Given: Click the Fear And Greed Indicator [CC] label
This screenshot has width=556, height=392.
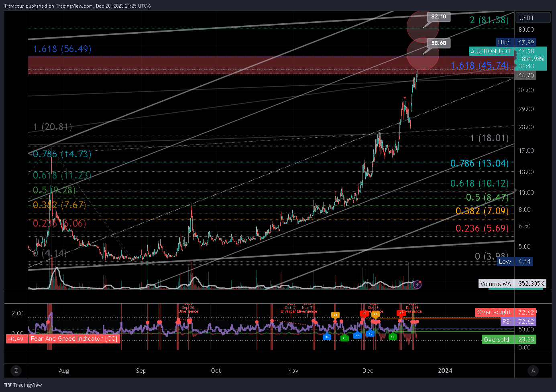Looking at the screenshot, I should (74, 339).
